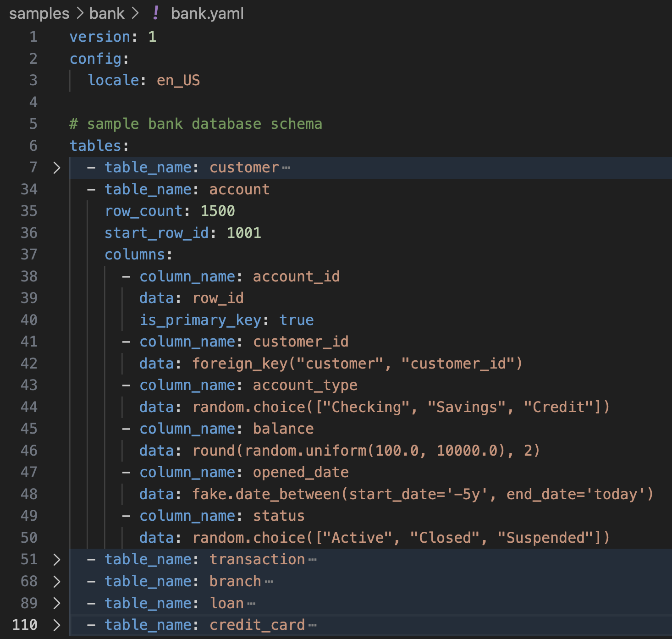Expand the credit_card table fold

pos(56,625)
